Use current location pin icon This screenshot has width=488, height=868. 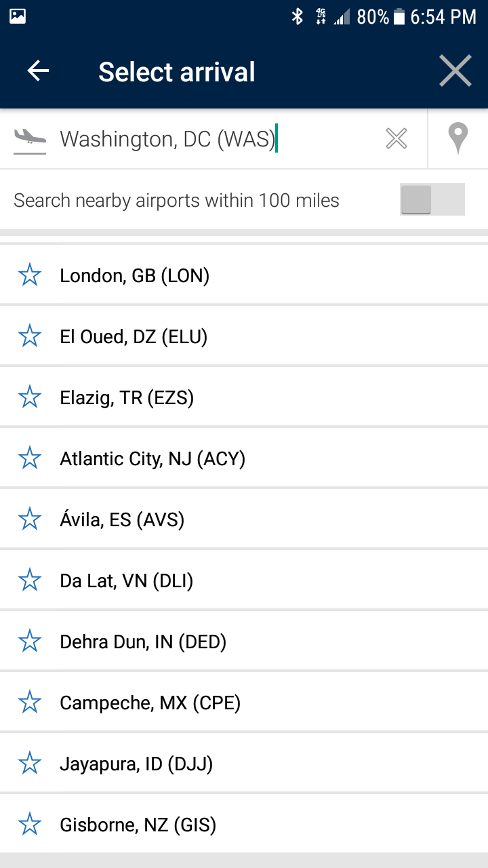tap(458, 138)
